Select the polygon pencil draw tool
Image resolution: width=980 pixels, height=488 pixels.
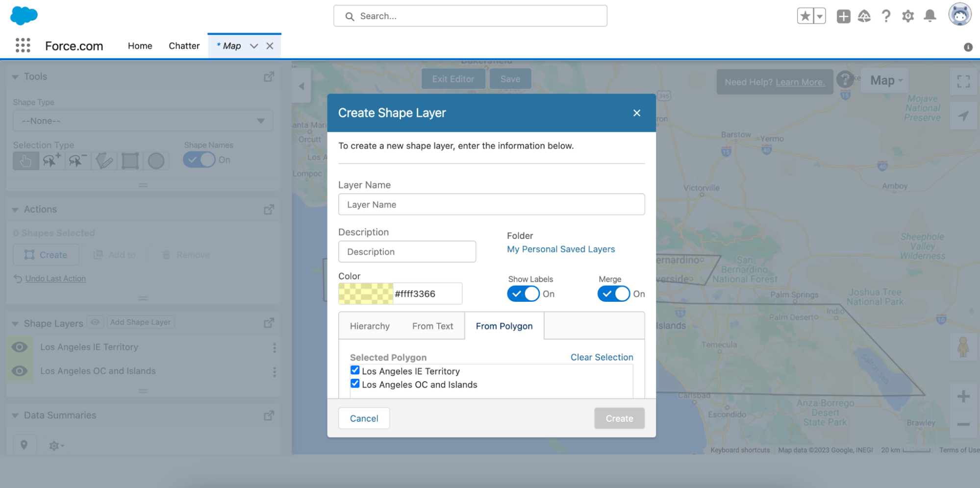pyautogui.click(x=104, y=161)
